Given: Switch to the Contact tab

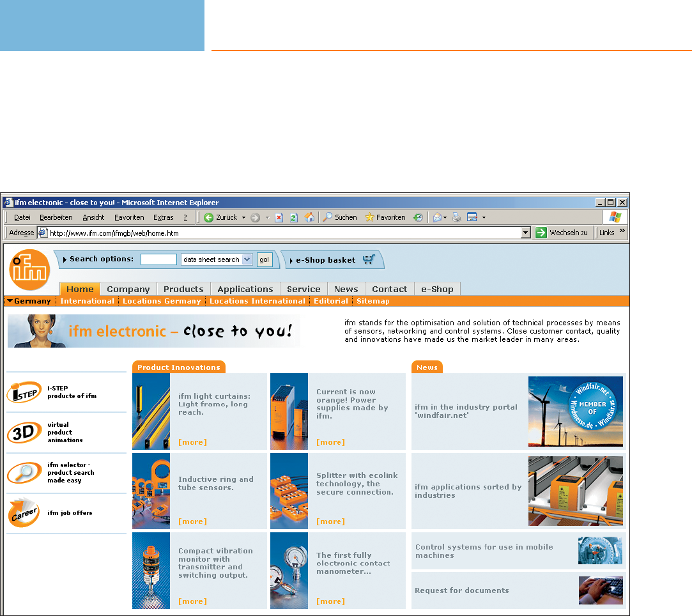Looking at the screenshot, I should click(x=390, y=289).
